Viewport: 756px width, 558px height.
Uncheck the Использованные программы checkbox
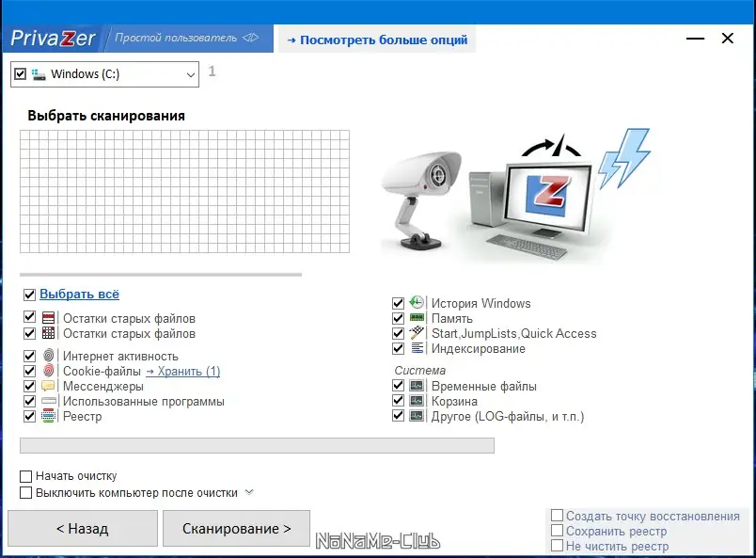29,401
